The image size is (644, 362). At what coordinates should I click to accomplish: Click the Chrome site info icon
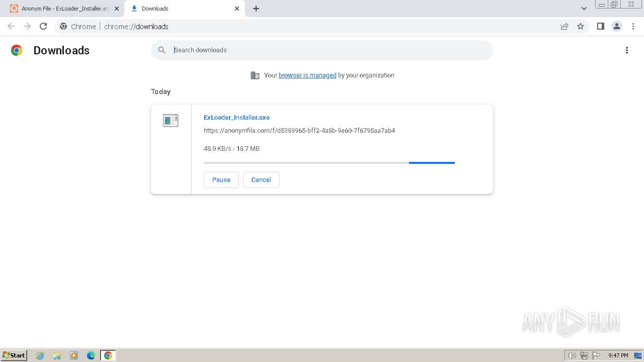click(63, 26)
